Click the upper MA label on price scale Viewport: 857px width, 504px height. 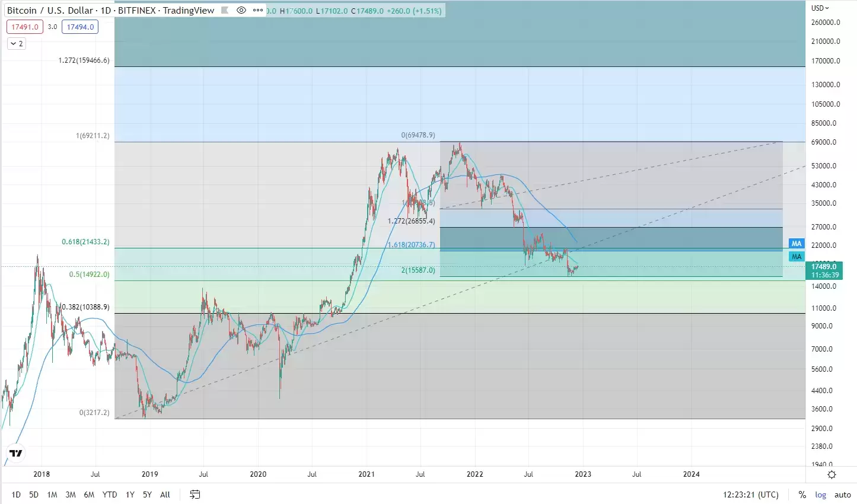click(x=797, y=244)
